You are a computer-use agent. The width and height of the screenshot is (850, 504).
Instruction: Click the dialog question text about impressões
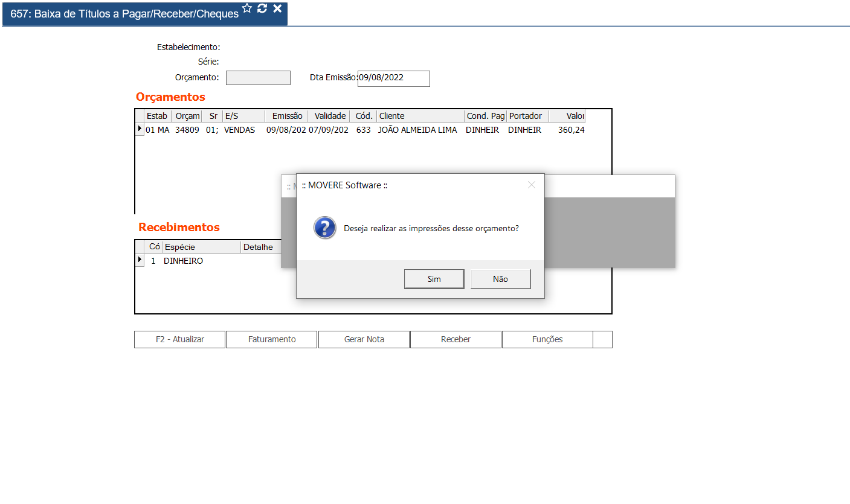[x=431, y=229]
